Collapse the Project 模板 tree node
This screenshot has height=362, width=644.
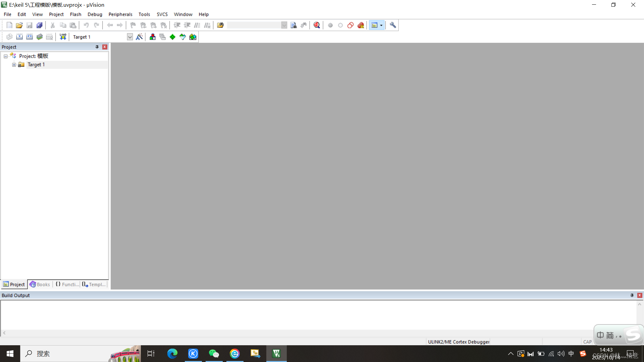pyautogui.click(x=6, y=56)
